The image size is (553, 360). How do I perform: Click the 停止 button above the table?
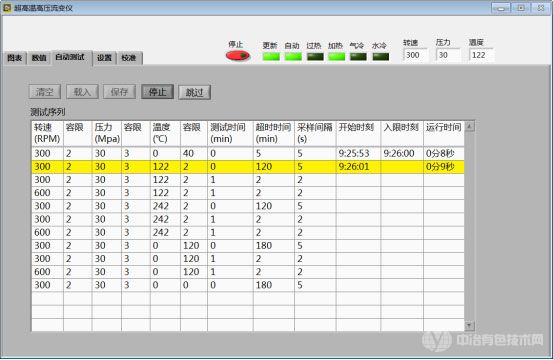(157, 92)
